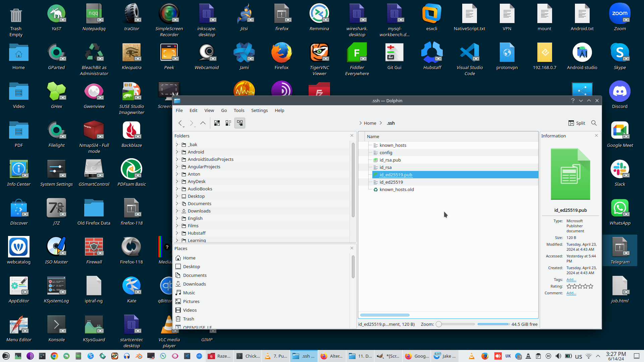The height and width of the screenshot is (362, 644).
Task: Expand the Downloads folder tree node
Action: tap(177, 211)
